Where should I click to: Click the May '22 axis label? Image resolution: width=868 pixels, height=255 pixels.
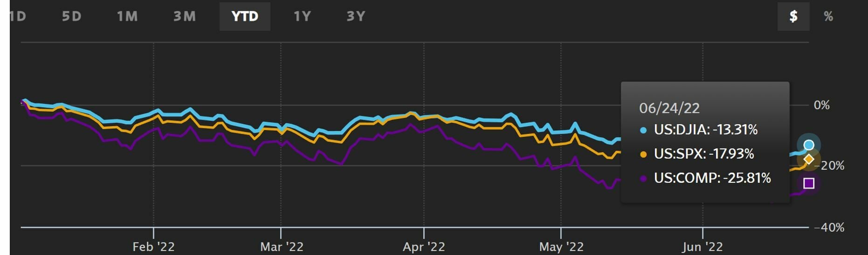tap(561, 247)
